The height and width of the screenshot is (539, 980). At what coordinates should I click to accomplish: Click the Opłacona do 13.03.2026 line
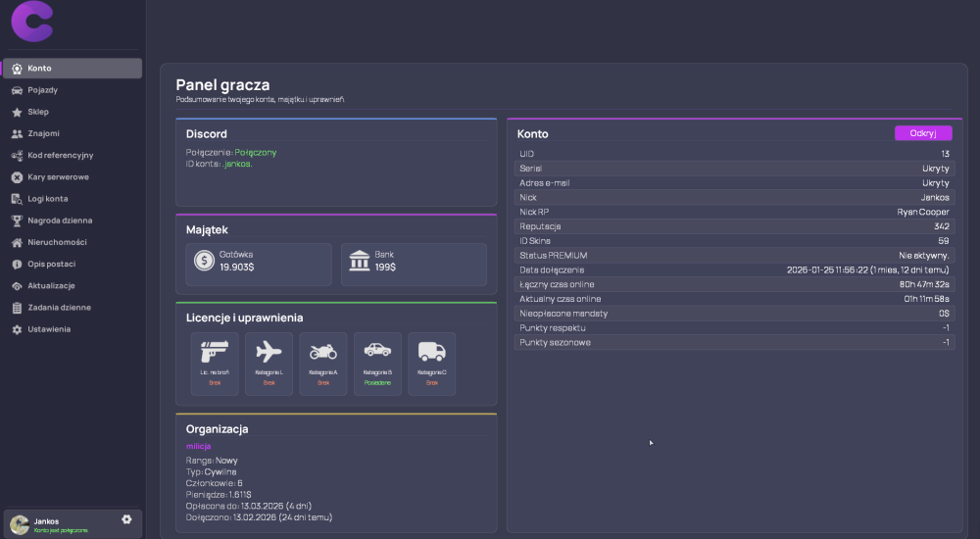click(x=249, y=506)
